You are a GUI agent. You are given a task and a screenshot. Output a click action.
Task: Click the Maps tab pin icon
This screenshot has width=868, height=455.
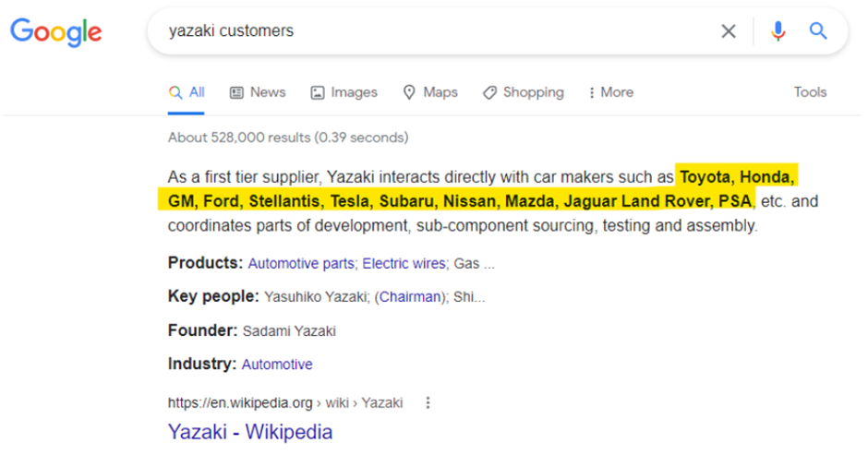pos(409,92)
